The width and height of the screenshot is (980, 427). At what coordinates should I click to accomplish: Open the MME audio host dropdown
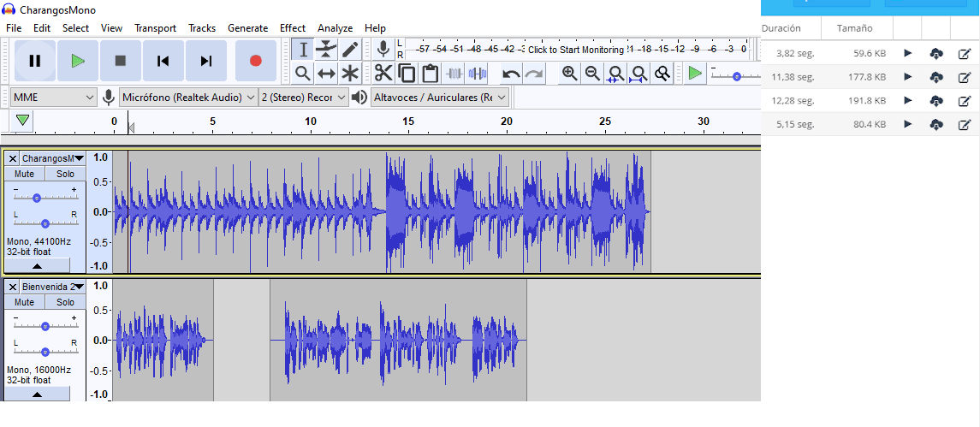pos(53,98)
